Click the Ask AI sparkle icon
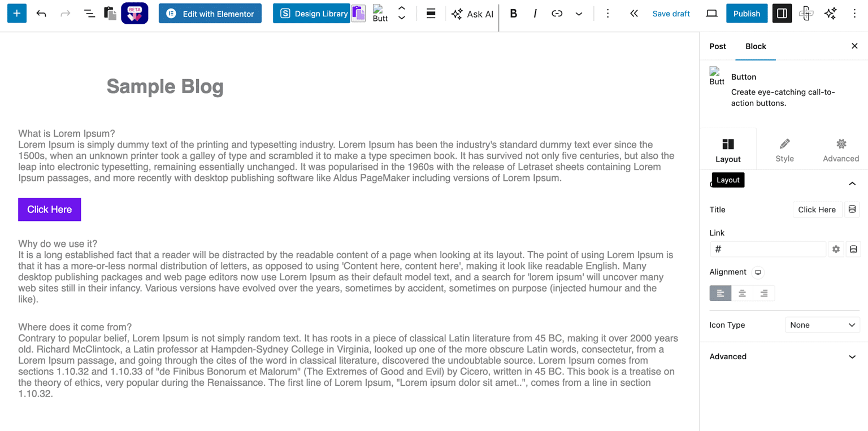The height and width of the screenshot is (431, 868). click(457, 13)
